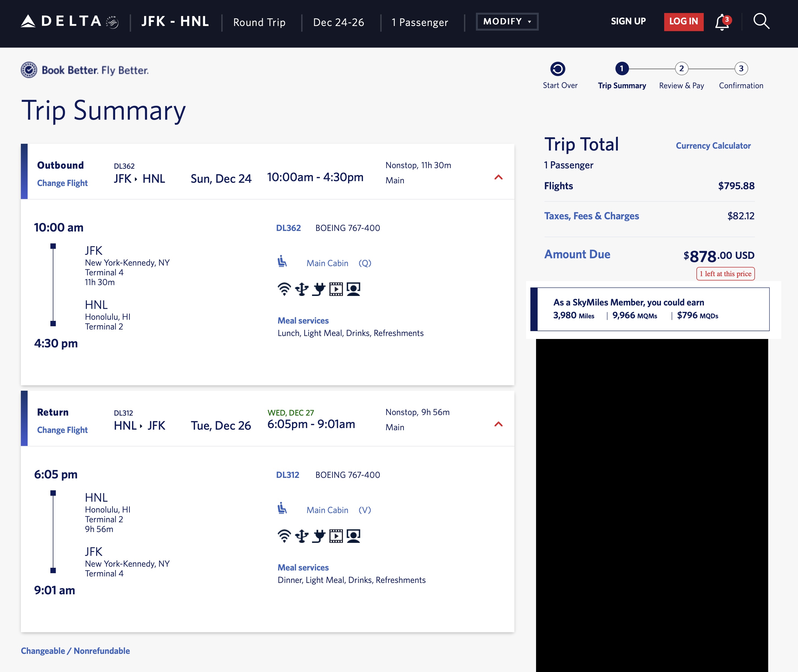Collapse the Outbound flight details chevron

coord(498,177)
